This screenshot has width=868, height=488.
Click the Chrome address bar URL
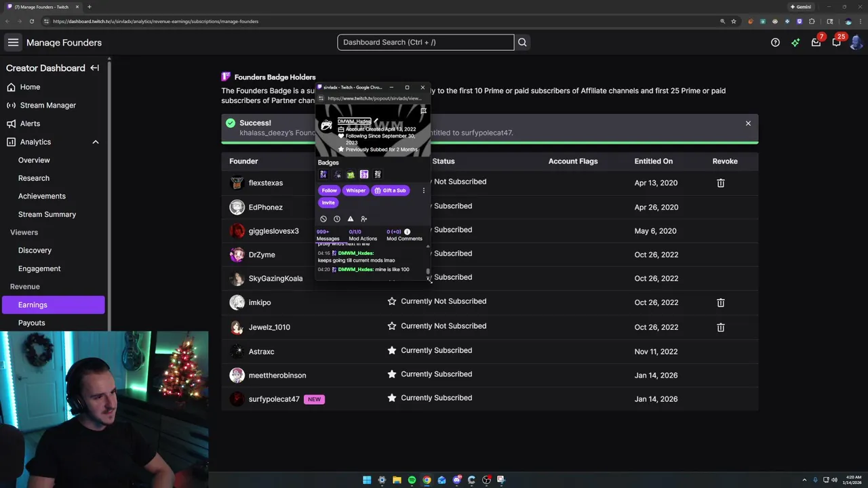click(155, 21)
